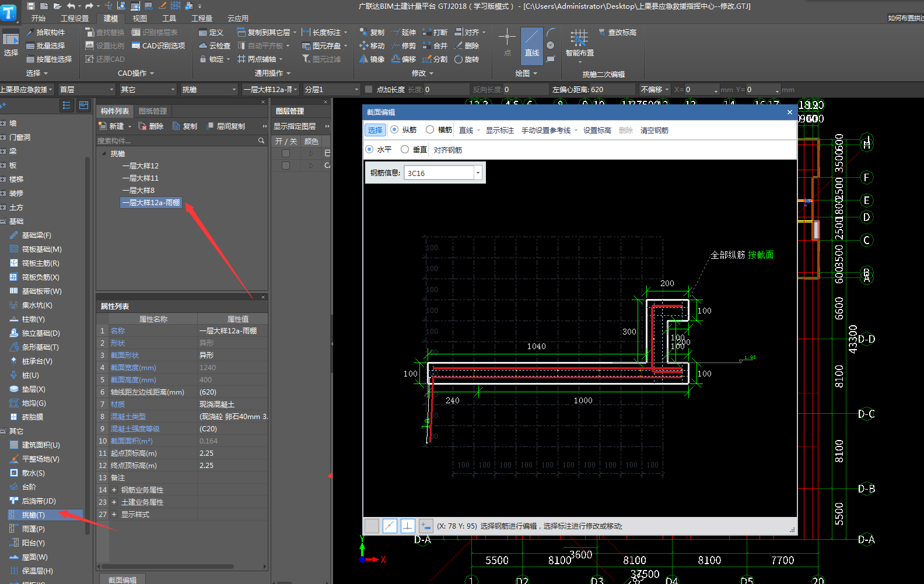Select the 横筋 radio button
924x584 pixels.
point(430,130)
